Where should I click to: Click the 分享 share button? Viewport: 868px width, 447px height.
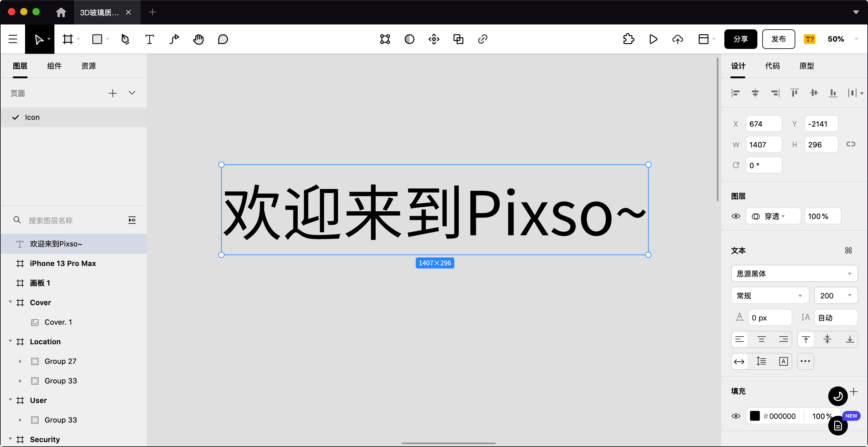pos(741,39)
